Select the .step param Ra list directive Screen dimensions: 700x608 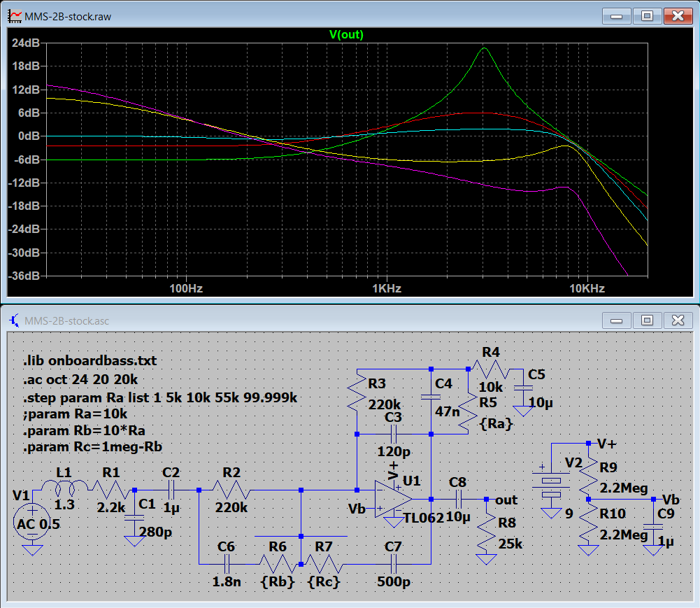click(x=160, y=397)
